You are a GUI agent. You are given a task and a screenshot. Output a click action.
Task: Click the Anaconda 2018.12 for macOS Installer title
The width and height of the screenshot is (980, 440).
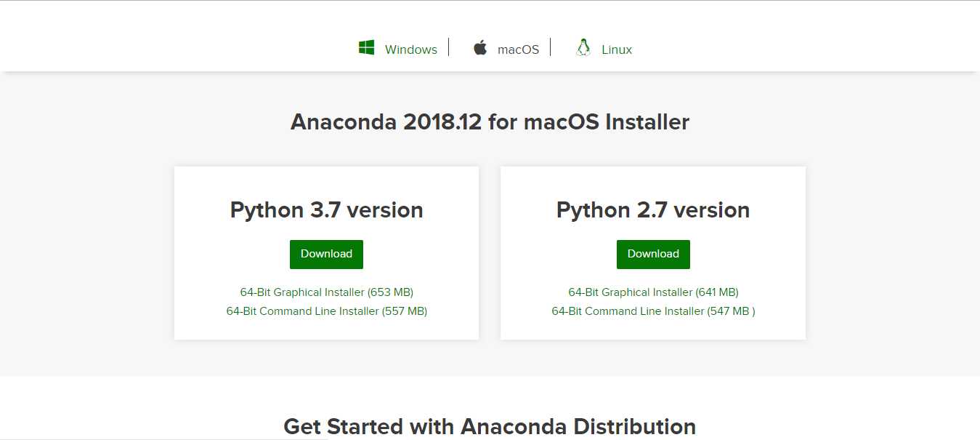[x=490, y=121]
